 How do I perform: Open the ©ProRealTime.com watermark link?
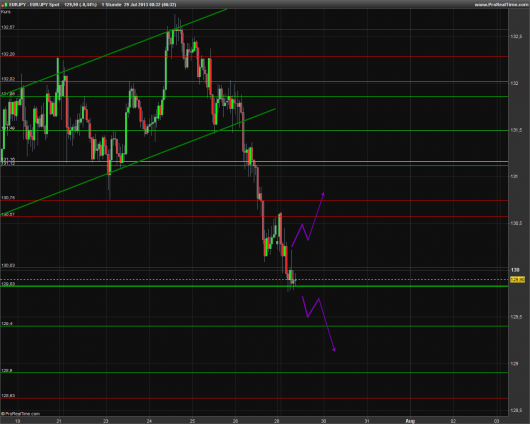[x=21, y=414]
